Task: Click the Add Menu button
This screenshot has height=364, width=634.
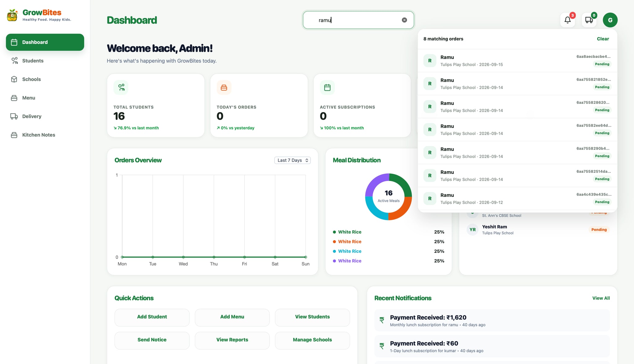Action: (232, 317)
